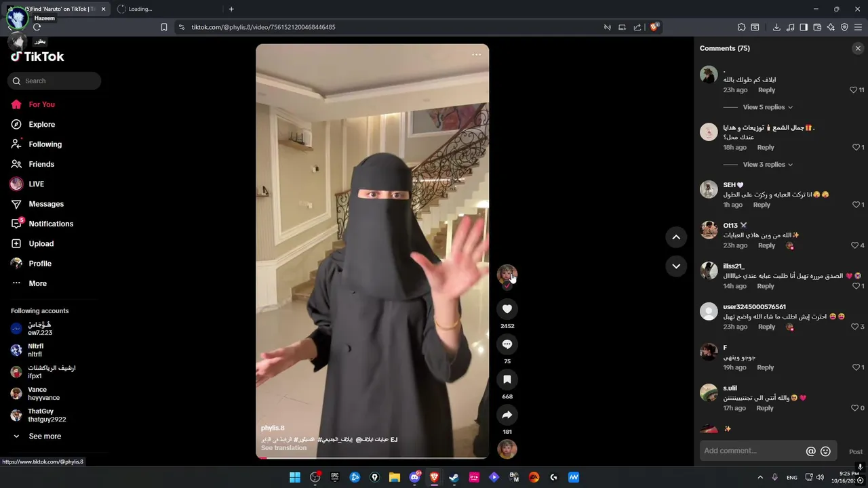This screenshot has height=488, width=868.
Task: Open Discord from the taskbar
Action: tap(414, 477)
